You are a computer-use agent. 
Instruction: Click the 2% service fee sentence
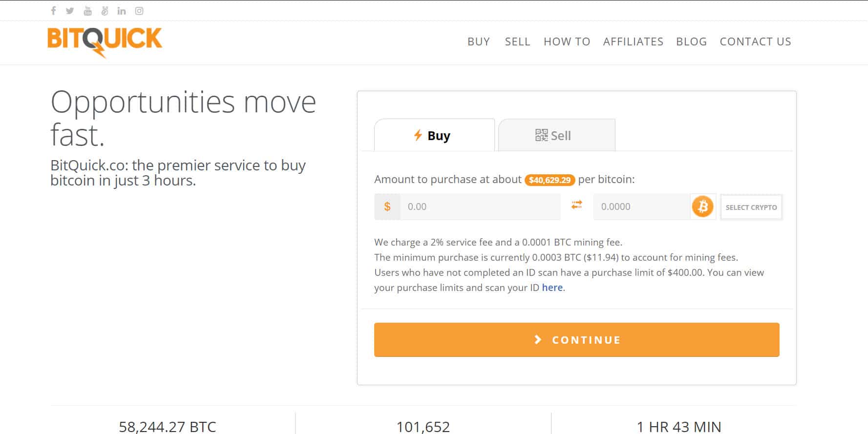[x=498, y=242]
